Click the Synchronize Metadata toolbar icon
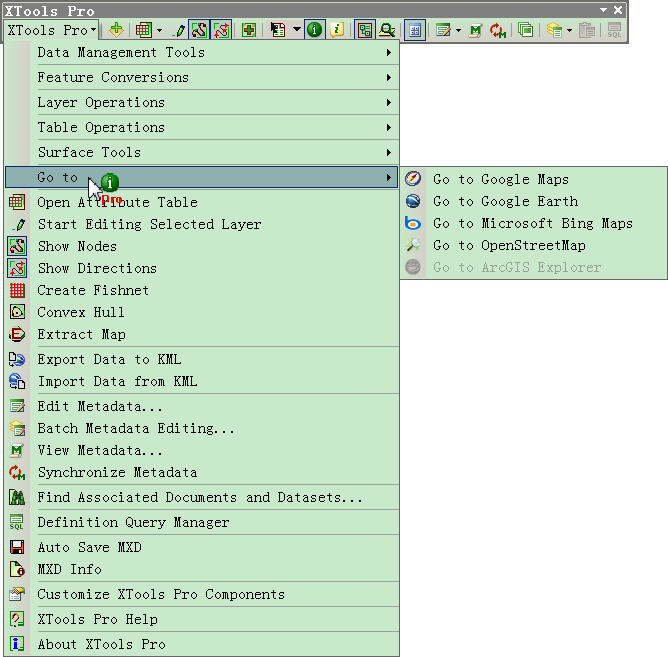This screenshot has width=668, height=657. click(498, 30)
